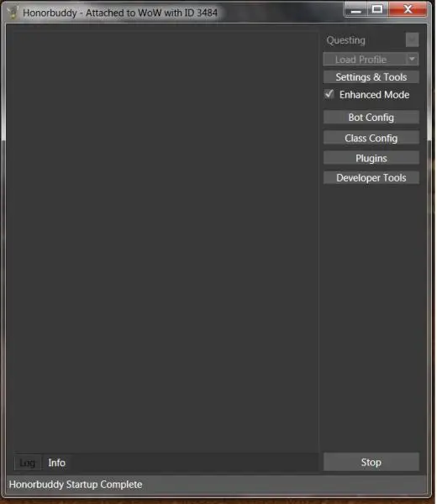Click the Honorbuddy Startup Complete status bar
This screenshot has height=504, width=437.
(x=217, y=485)
